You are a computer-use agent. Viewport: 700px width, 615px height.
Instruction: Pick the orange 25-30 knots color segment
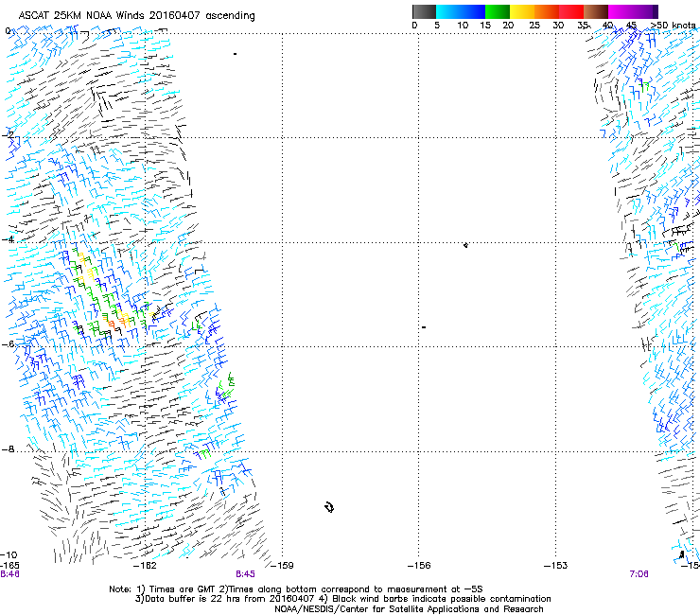547,11
